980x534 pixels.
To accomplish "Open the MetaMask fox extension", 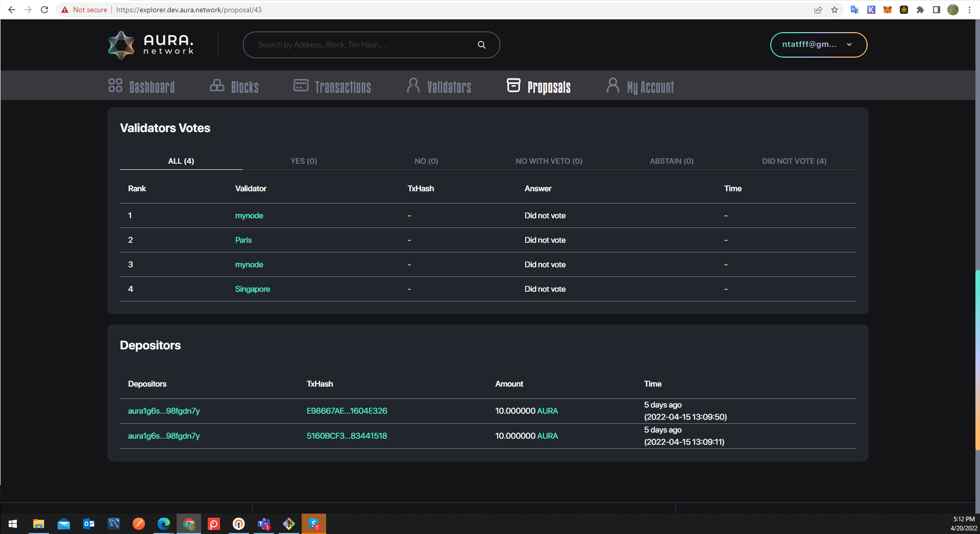I will click(888, 10).
